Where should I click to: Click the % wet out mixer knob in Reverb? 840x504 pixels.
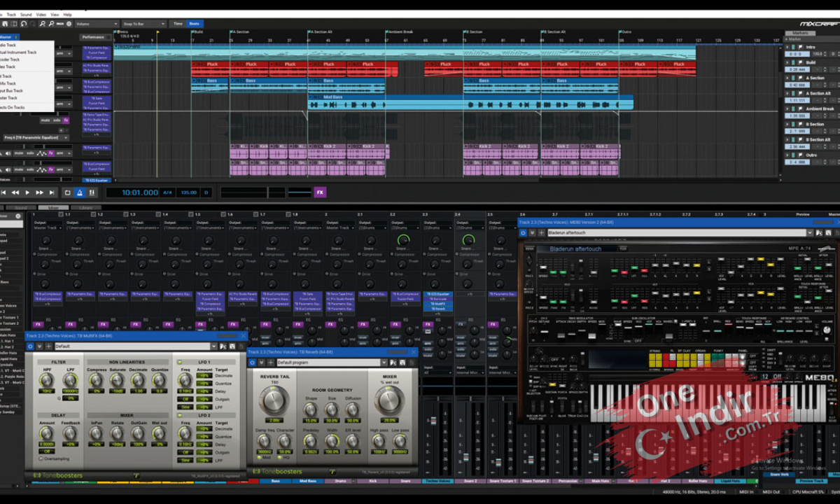point(389,400)
